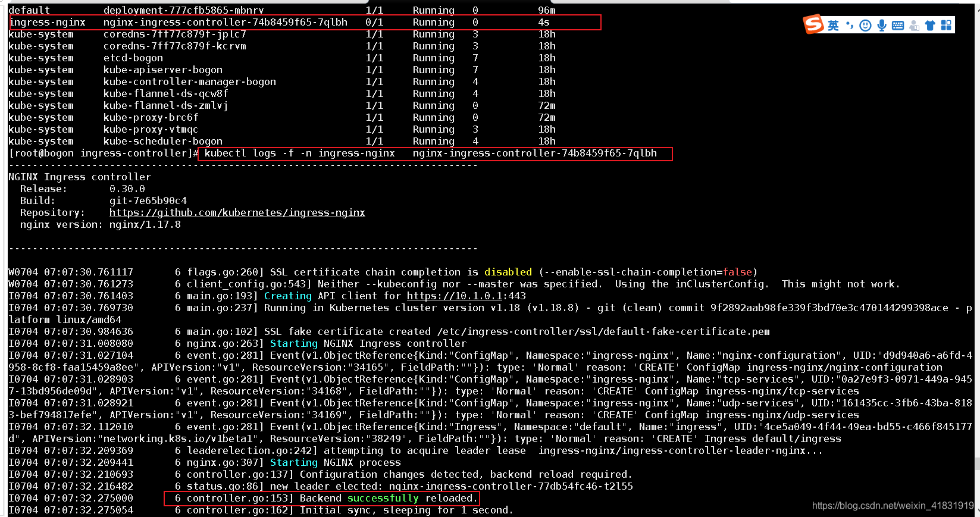Click the pod name 'kube-controller-manager-bogon'

click(x=190, y=82)
